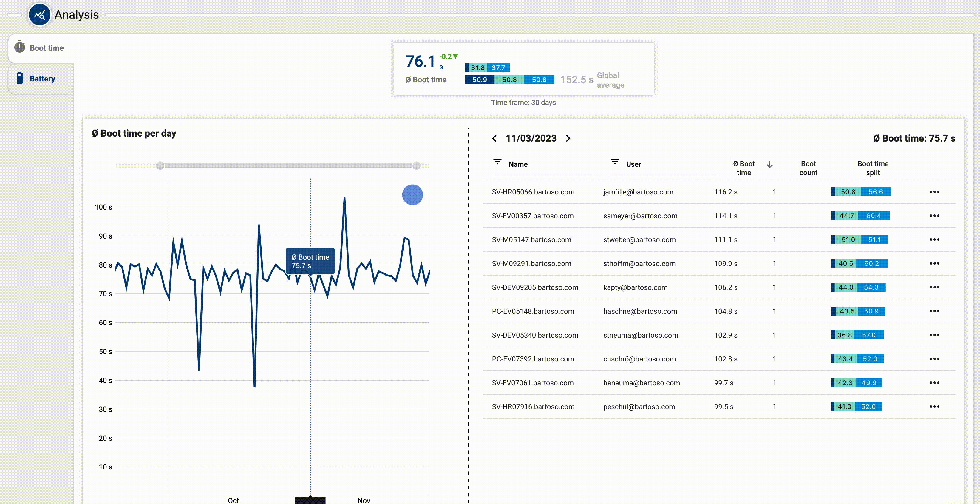Click the 116.2 s boot time value
Image resolution: width=980 pixels, height=504 pixels.
click(726, 192)
